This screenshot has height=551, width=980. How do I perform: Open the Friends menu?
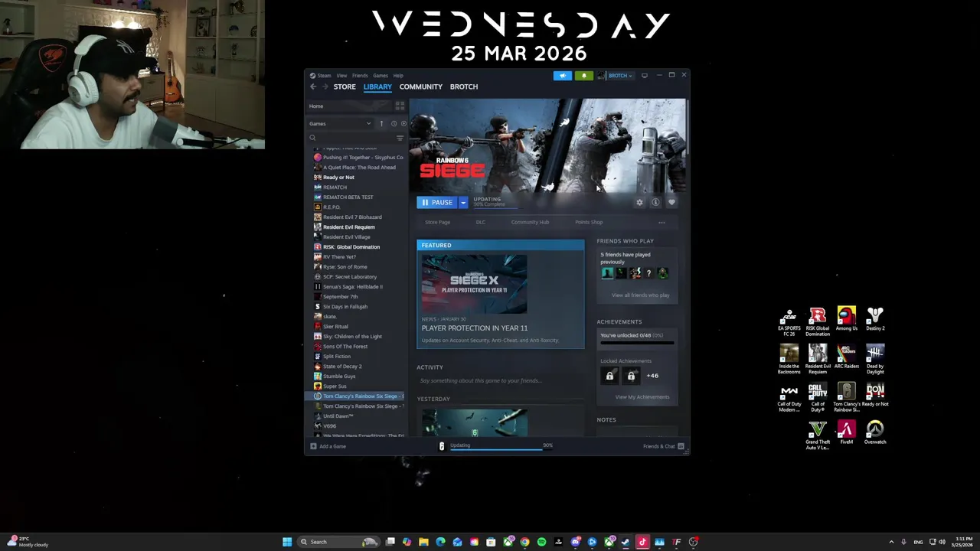[360, 76]
